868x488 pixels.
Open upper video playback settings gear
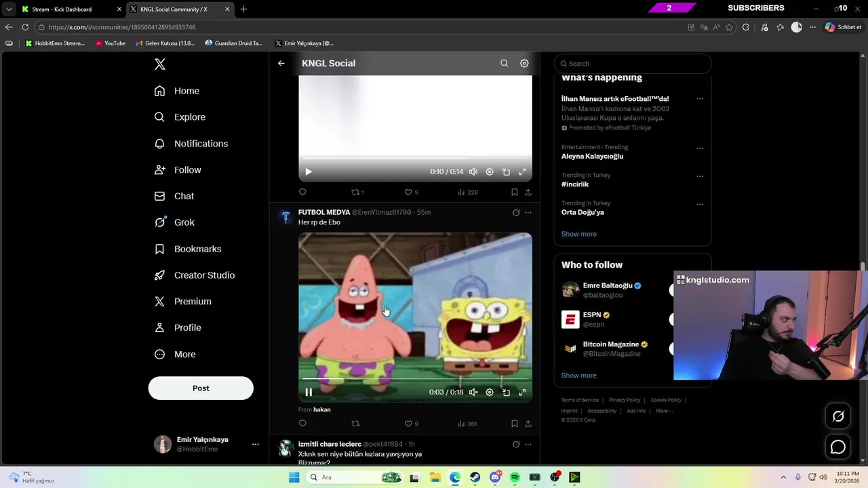click(490, 172)
